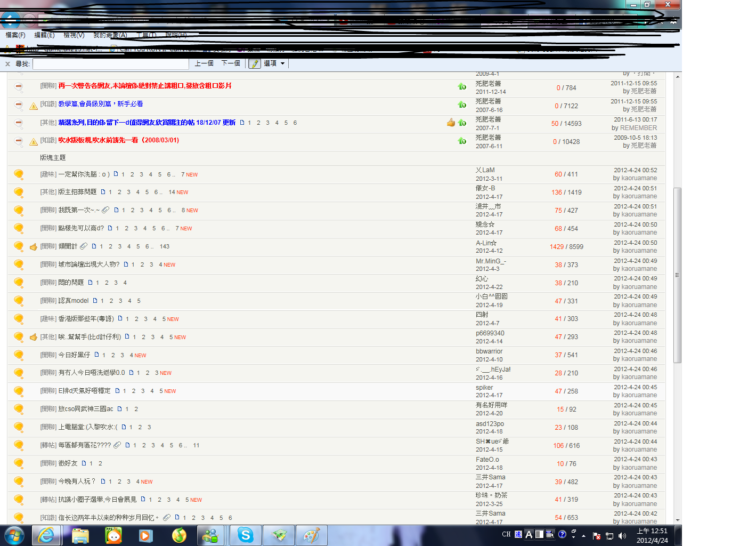
Task: Open Windows Explorer folder on the taskbar
Action: click(x=80, y=535)
